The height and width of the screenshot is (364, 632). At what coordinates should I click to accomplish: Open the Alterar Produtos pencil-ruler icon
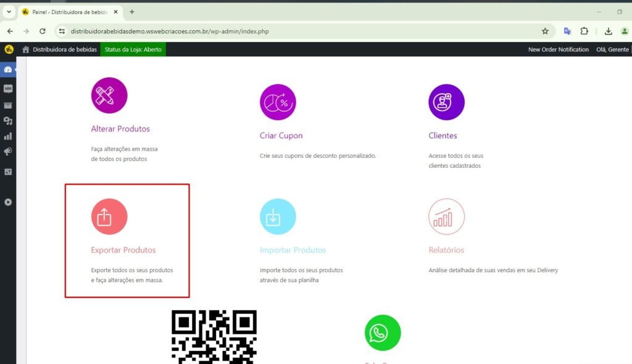109,96
